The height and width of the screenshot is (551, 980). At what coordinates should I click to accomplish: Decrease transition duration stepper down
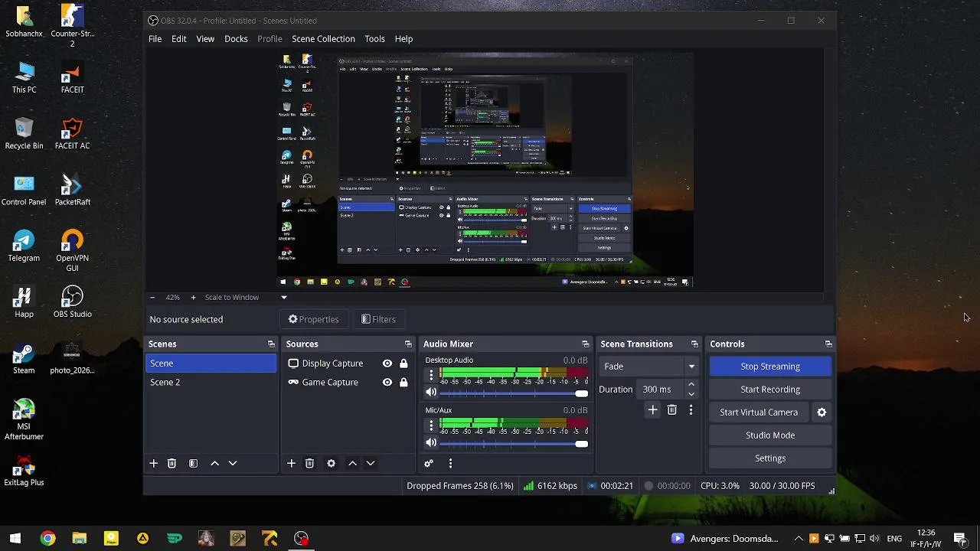[691, 394]
